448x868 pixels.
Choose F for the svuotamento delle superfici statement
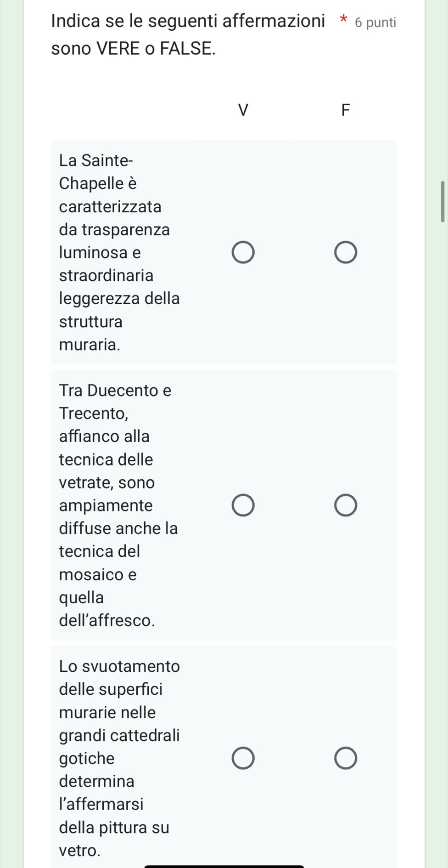345,758
